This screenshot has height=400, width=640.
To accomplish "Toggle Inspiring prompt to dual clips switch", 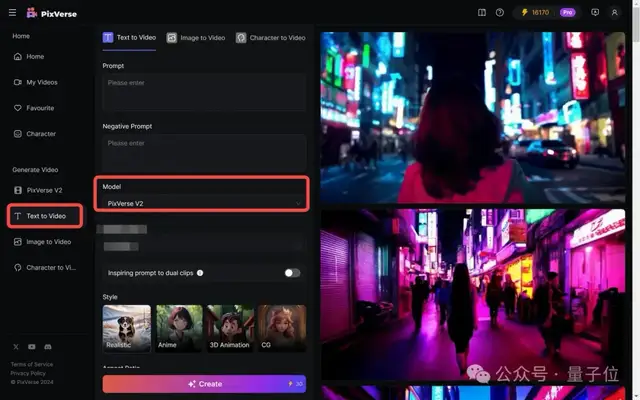I will 292,273.
